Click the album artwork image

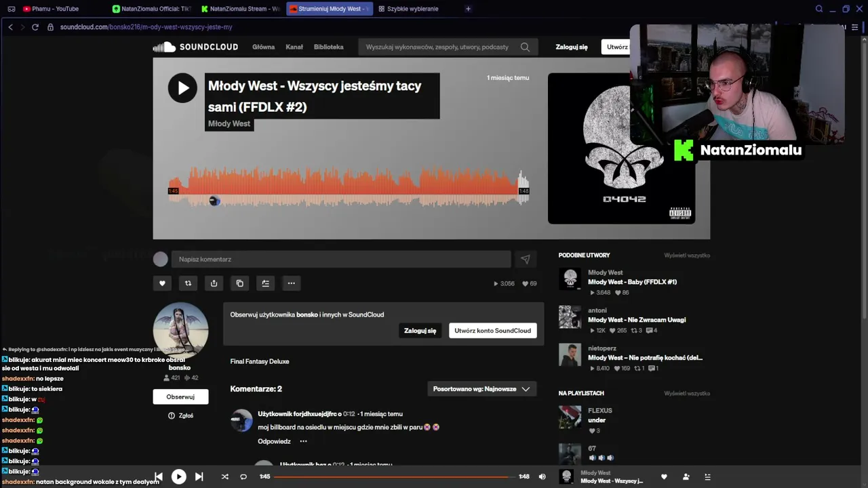[x=621, y=148]
